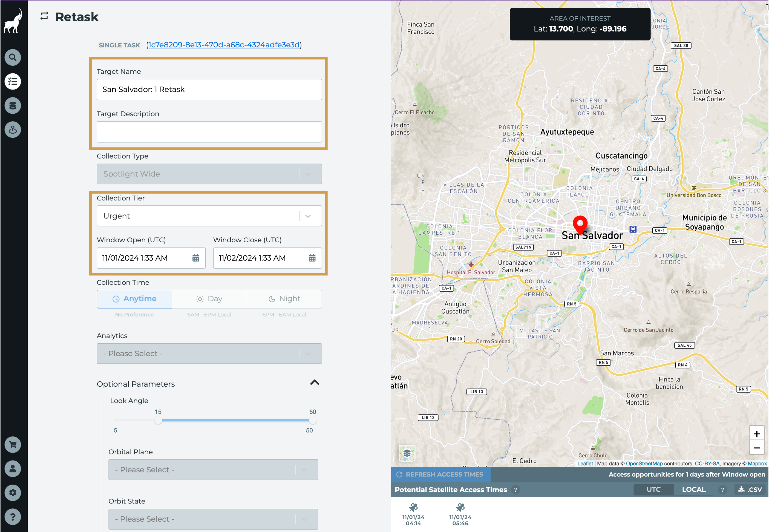Click the Window Close date field

click(x=267, y=258)
